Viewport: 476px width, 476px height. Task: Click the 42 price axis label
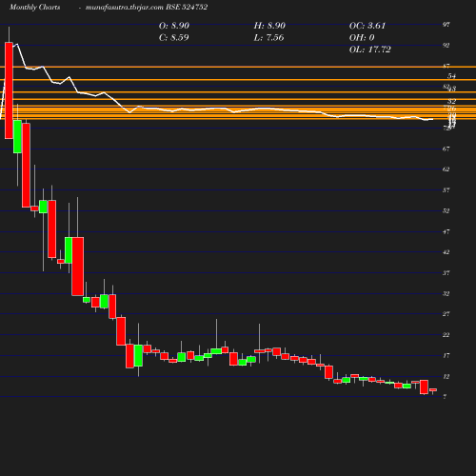(446, 252)
